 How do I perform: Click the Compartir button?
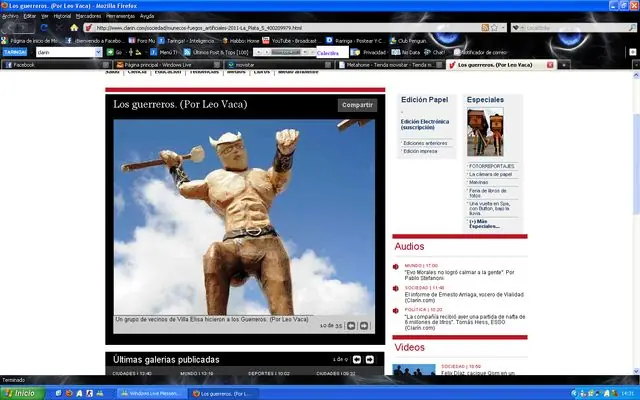(x=357, y=104)
